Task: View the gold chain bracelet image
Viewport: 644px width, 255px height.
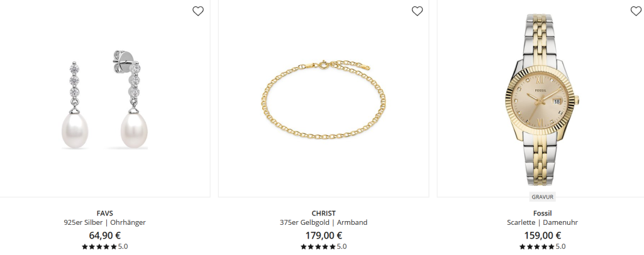Action: [x=324, y=99]
